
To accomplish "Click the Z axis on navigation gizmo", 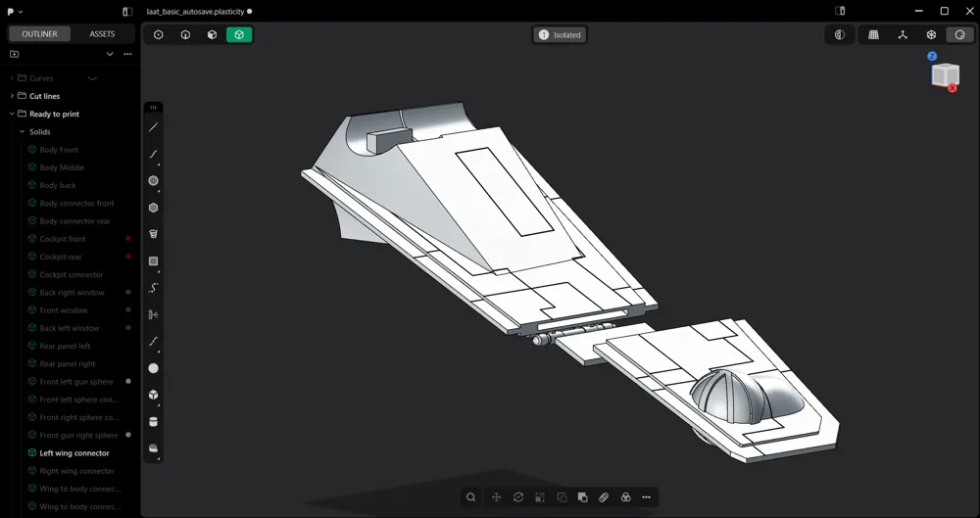I will click(x=932, y=56).
